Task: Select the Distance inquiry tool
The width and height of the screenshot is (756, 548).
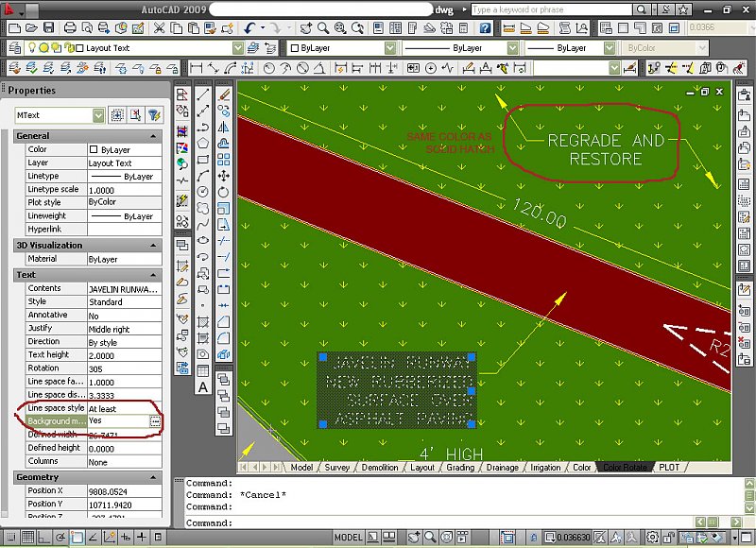Action: tap(508, 28)
